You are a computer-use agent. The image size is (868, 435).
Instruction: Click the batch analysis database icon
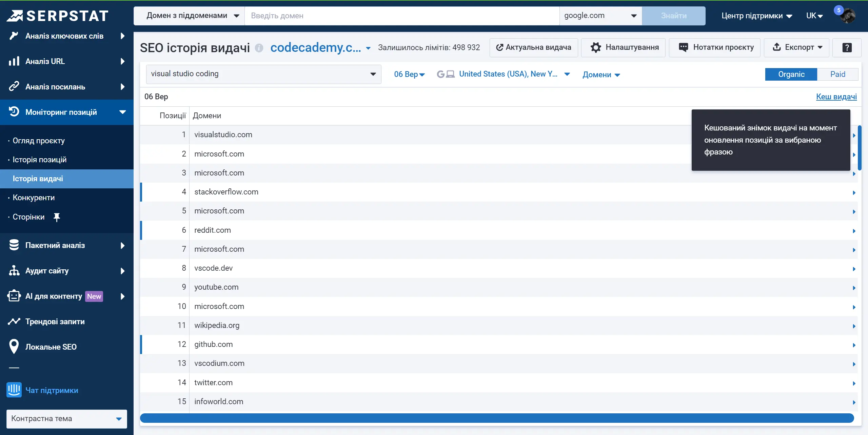click(x=14, y=245)
